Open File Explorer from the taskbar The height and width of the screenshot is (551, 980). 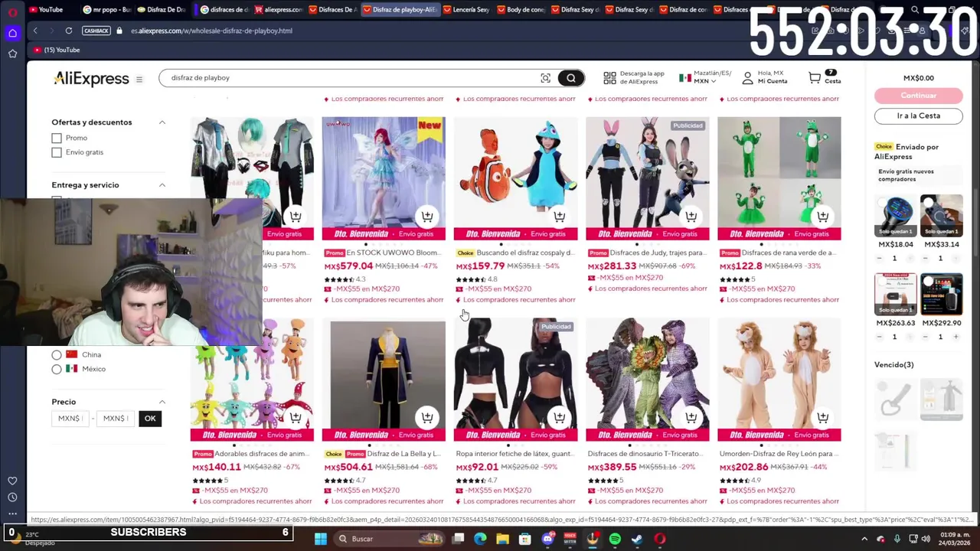(502, 539)
